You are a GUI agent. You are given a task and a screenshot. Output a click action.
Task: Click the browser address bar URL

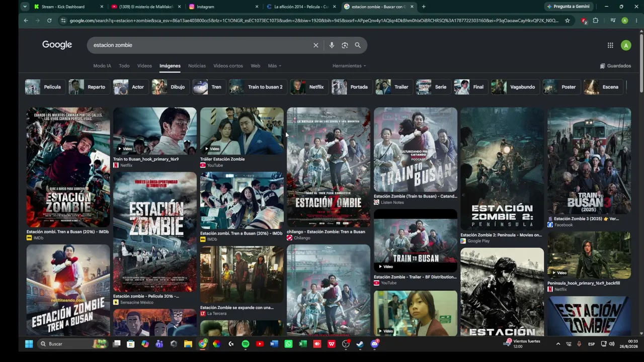[x=314, y=21]
